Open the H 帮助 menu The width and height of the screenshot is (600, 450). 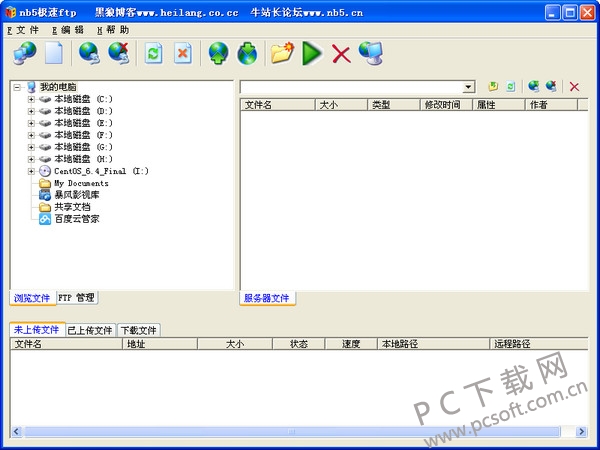coord(113,30)
